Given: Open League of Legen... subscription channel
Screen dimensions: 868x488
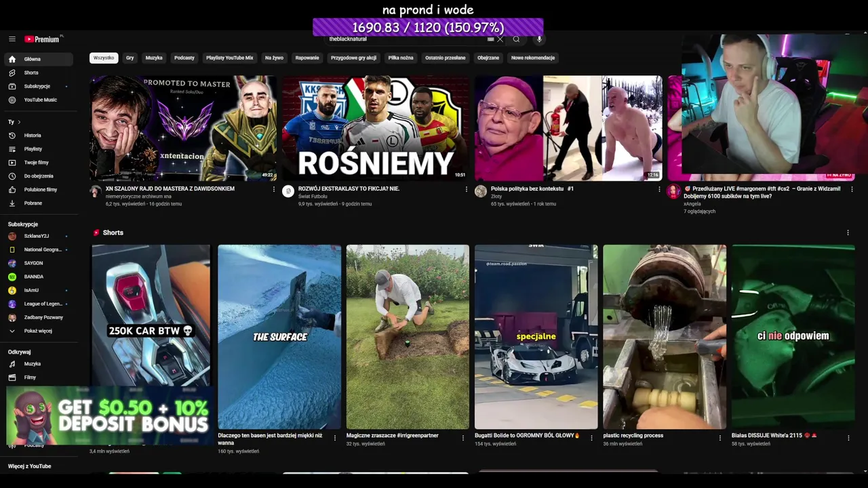Looking at the screenshot, I should (x=38, y=304).
